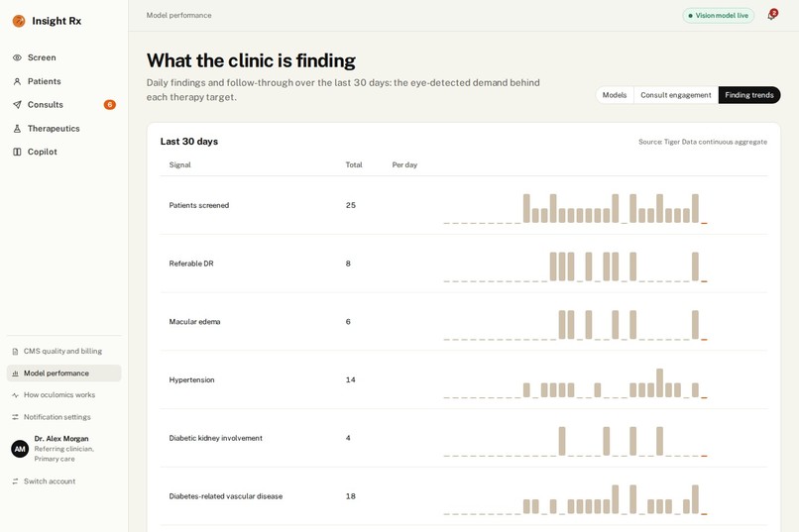Click the What the clinic is finding heading
The height and width of the screenshot is (532, 799).
[251, 60]
